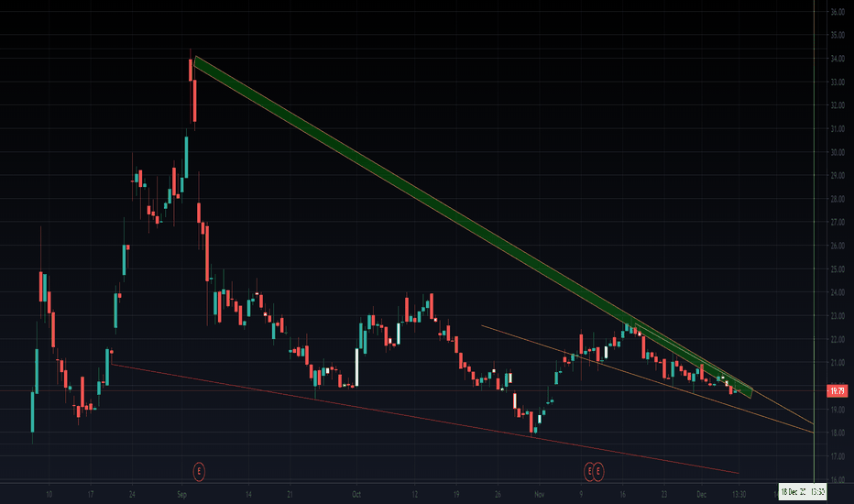Click the Nov label on time axis
Viewport: 854px width, 504px height.
click(x=539, y=495)
